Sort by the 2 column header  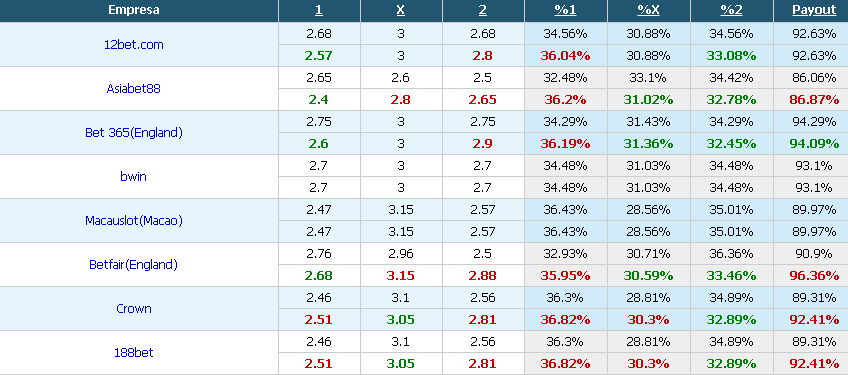(x=483, y=10)
